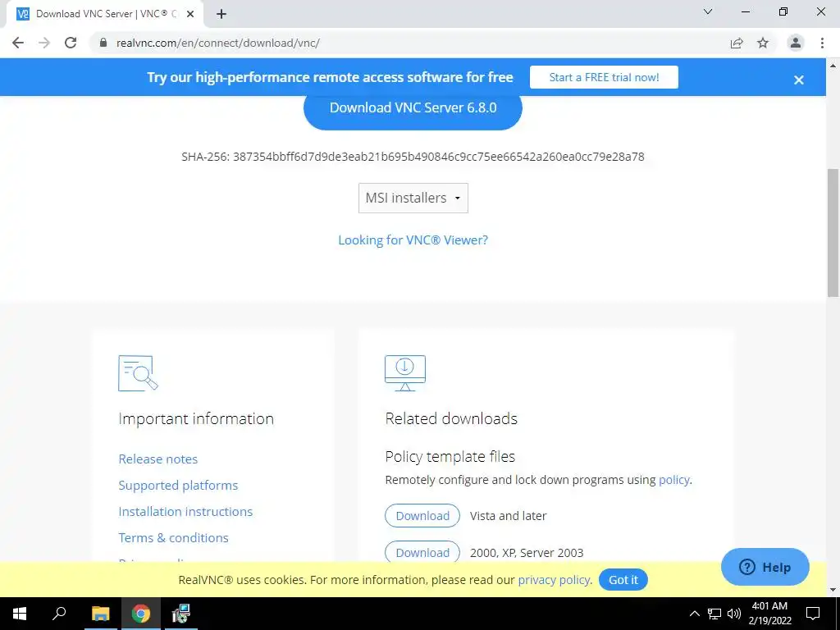Go back to the previous page
Image resolution: width=840 pixels, height=630 pixels.
(x=18, y=43)
